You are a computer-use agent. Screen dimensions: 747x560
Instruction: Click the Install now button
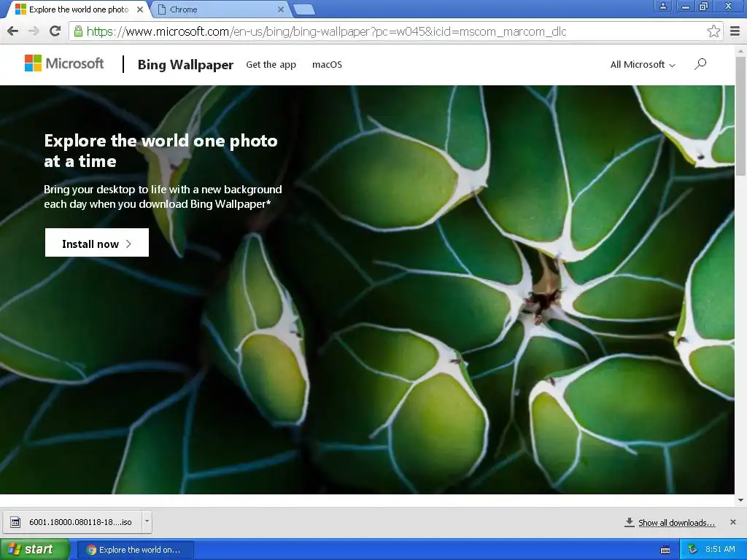[97, 242]
